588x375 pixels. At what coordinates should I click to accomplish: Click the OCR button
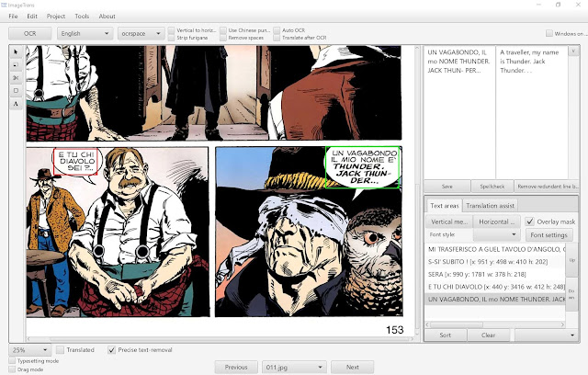pyautogui.click(x=30, y=33)
